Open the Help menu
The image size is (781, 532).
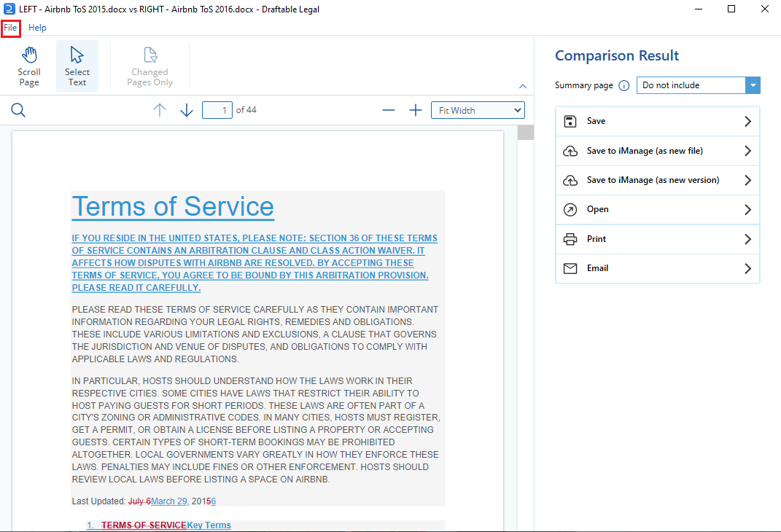click(37, 28)
